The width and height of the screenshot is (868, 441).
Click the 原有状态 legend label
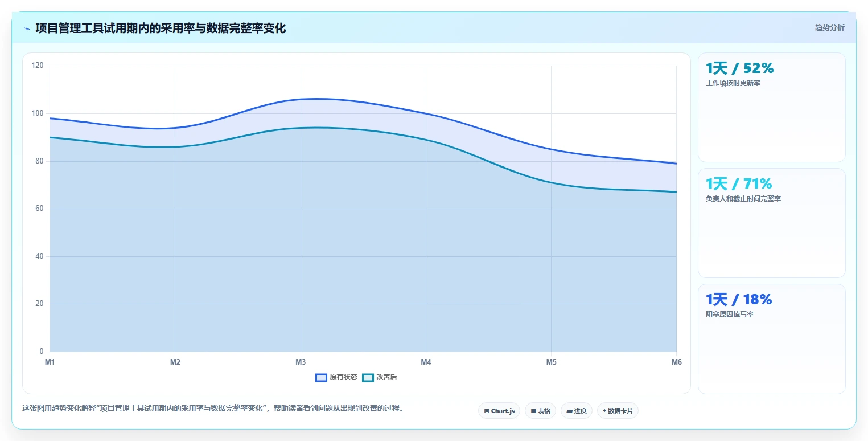pyautogui.click(x=343, y=377)
